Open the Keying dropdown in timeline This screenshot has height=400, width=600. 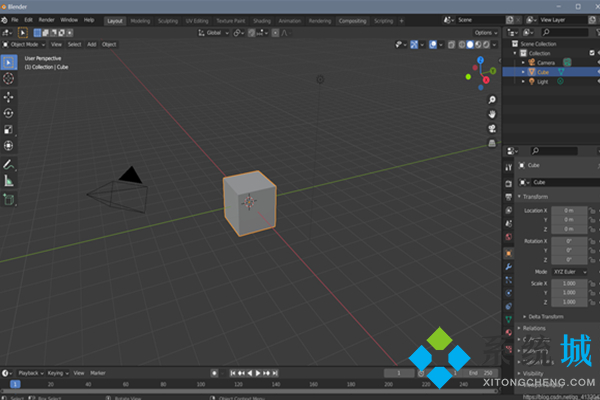[x=58, y=373]
